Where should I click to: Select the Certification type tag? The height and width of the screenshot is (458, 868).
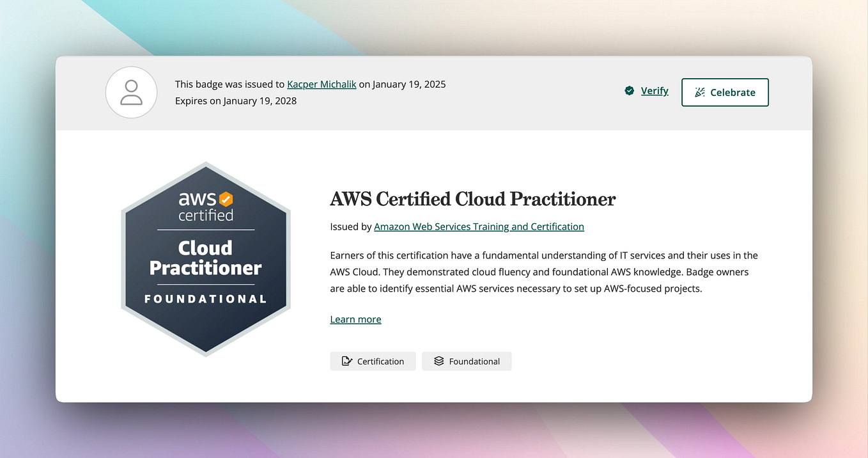(x=373, y=361)
